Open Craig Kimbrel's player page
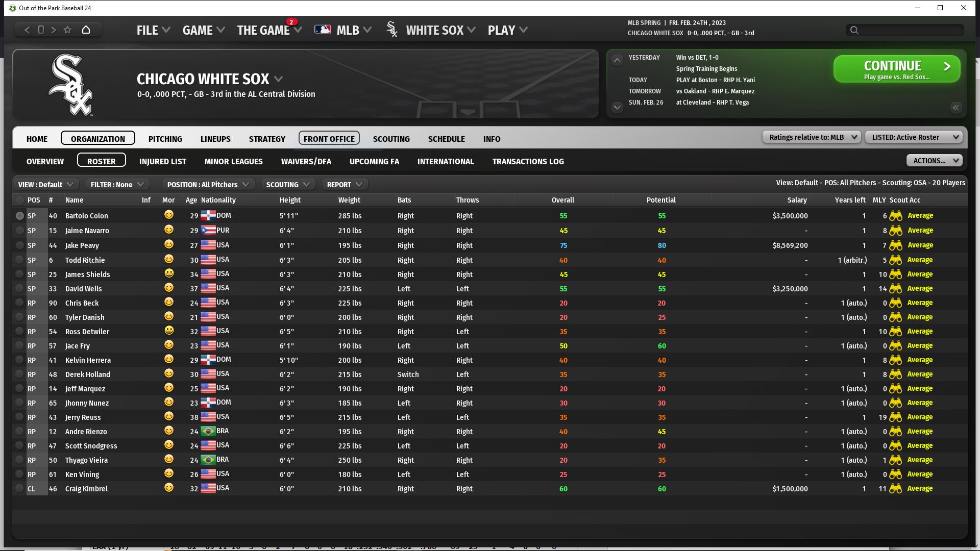The image size is (980, 551). pos(86,489)
